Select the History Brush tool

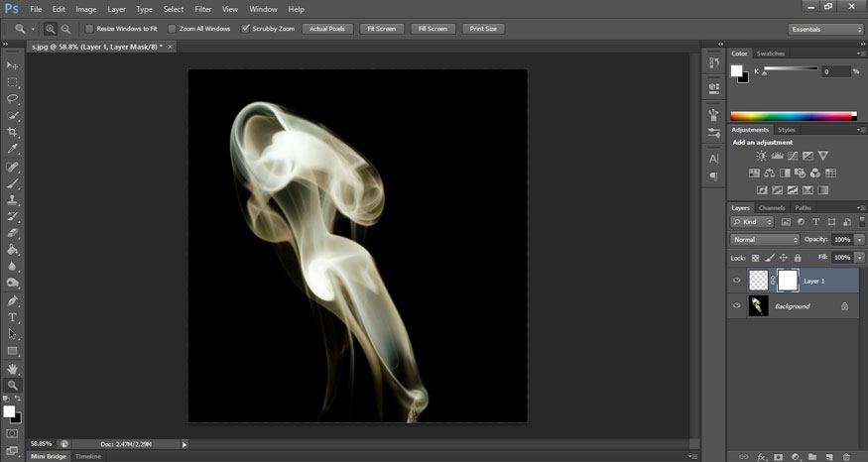coord(12,216)
